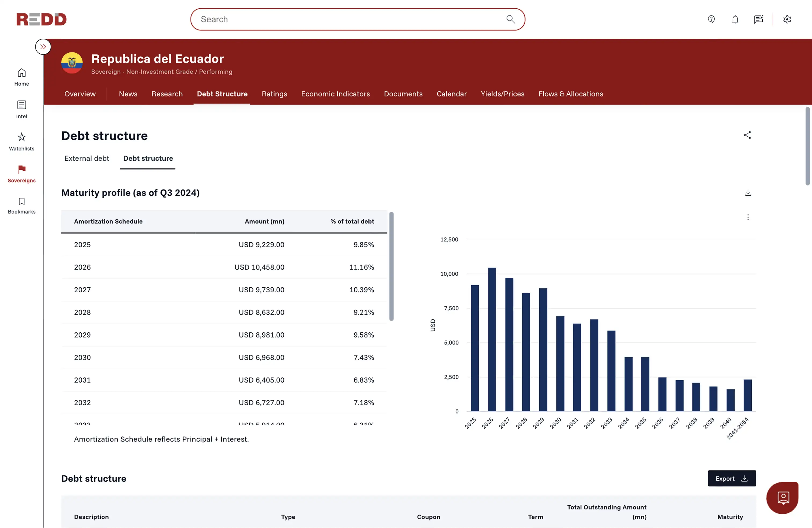Click the amortization table scrollbar
812x528 pixels.
coord(391,266)
